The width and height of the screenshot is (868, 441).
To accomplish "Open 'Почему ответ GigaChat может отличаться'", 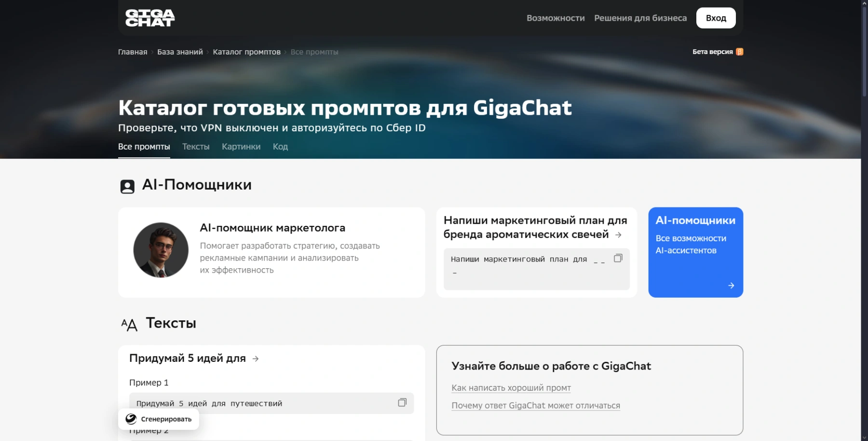I will 536,405.
